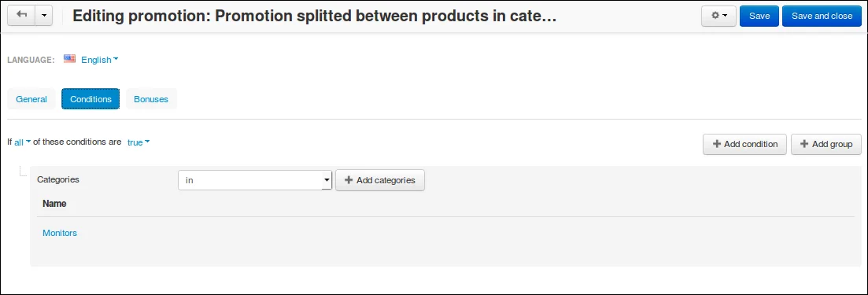This screenshot has width=868, height=295.
Task: Click the plus Add group button
Action: pos(826,144)
